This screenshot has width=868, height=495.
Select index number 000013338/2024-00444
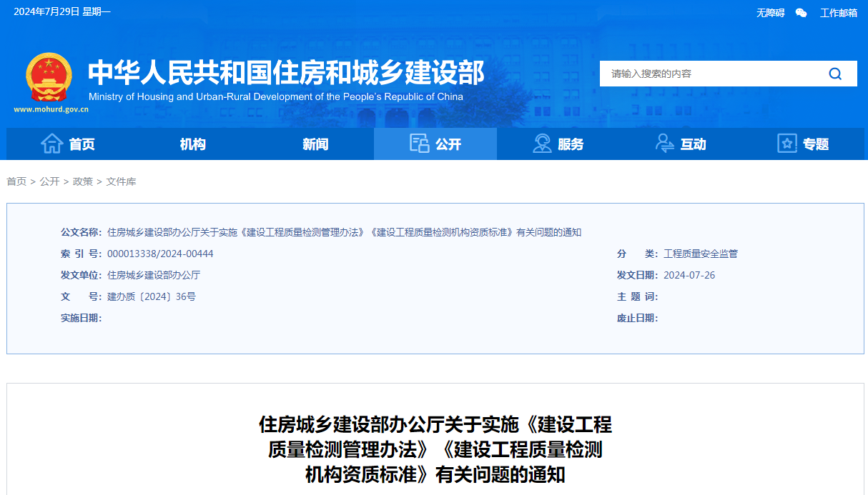160,254
